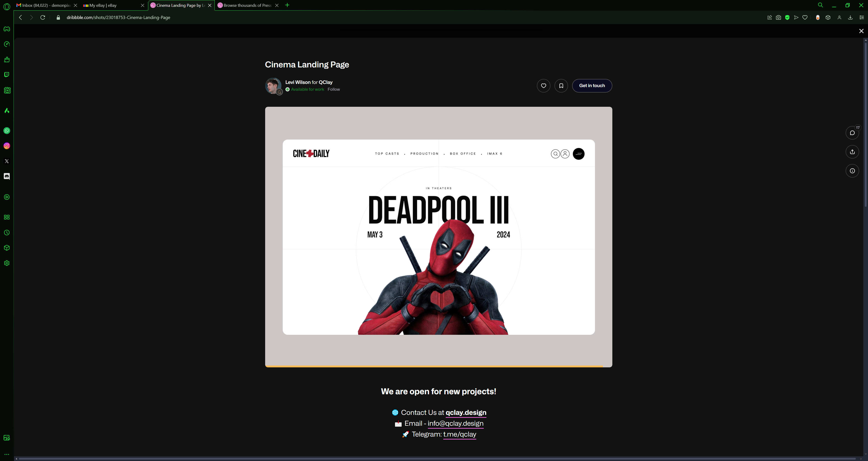Close the Dribbble shot overlay
The image size is (868, 461).
coord(861,31)
